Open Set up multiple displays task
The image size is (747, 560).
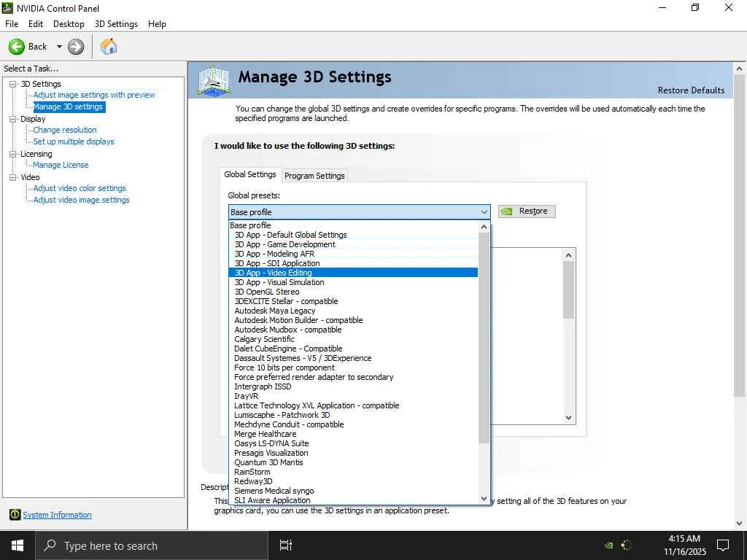[74, 141]
